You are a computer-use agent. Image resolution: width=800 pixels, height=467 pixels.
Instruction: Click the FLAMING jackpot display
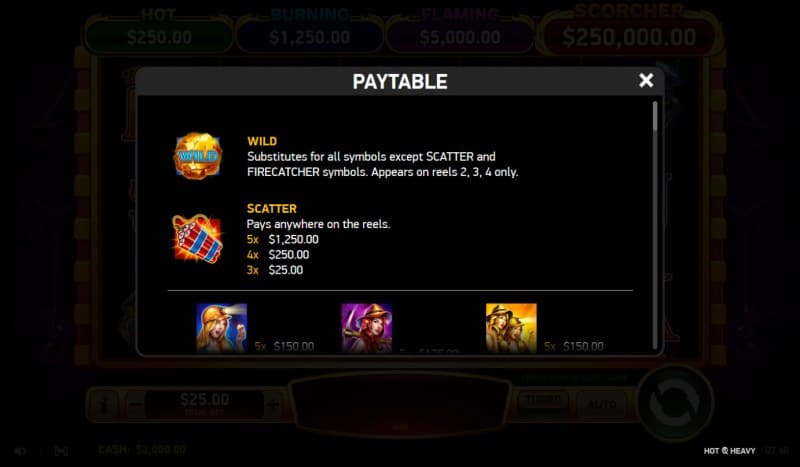pyautogui.click(x=460, y=32)
